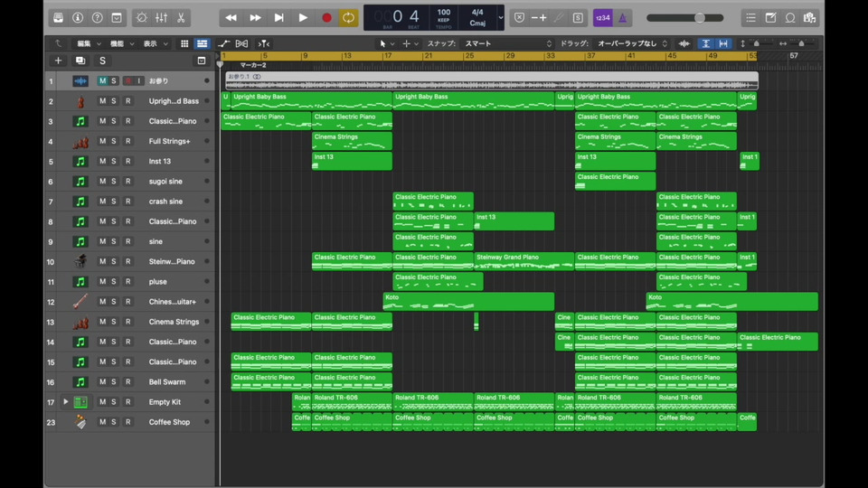Record enable the sugoi sine track
The width and height of the screenshot is (868, 488).
point(127,182)
